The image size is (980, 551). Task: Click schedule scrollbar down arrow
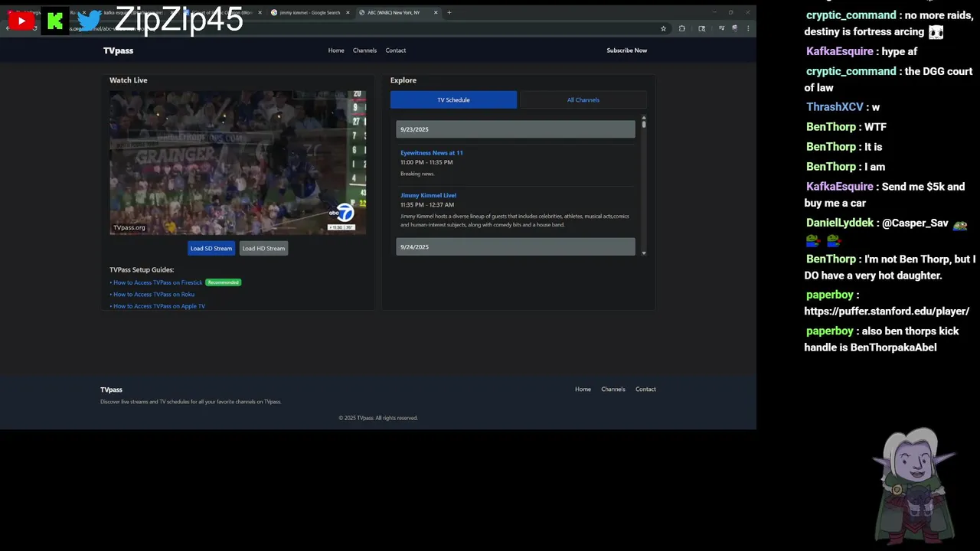[x=644, y=253]
